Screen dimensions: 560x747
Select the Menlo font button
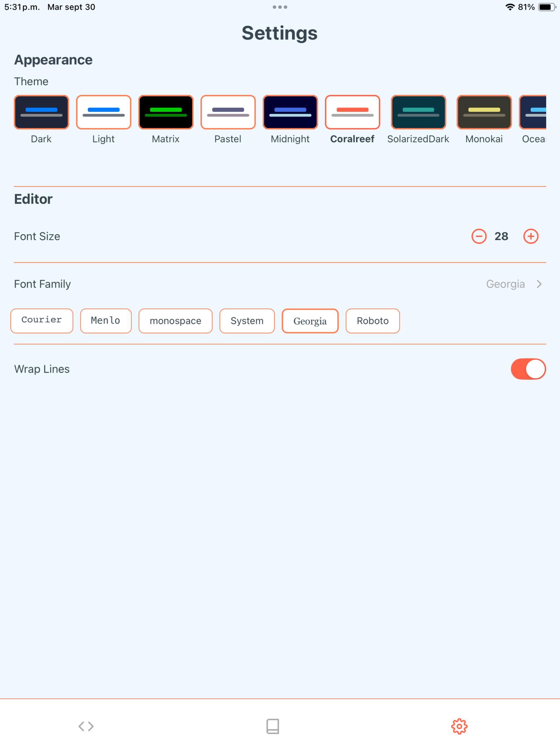105,320
